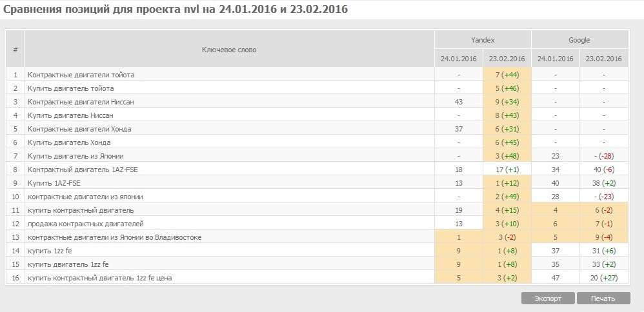This screenshot has height=312, width=644.
Task: Select keyword Купить двигатель из Японии
Action: [75, 156]
